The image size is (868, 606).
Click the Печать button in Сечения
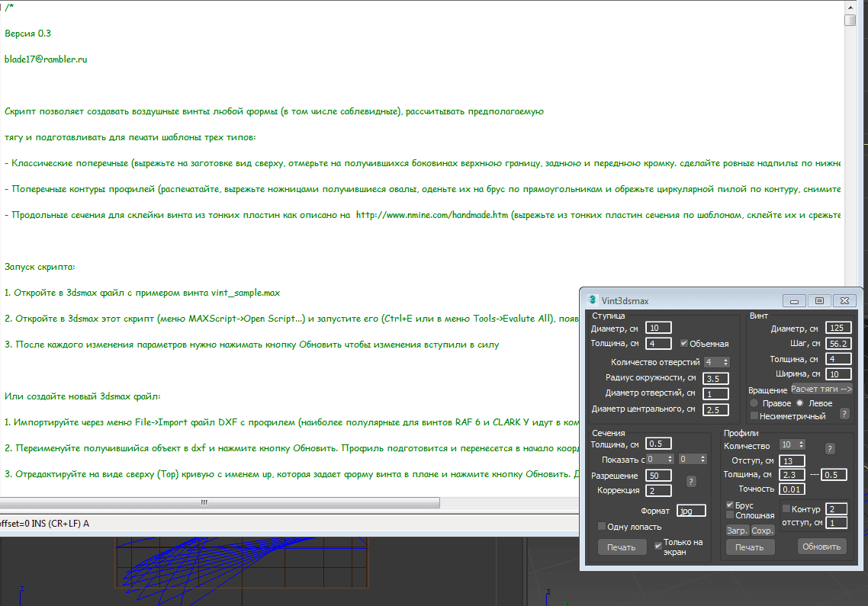click(x=622, y=547)
